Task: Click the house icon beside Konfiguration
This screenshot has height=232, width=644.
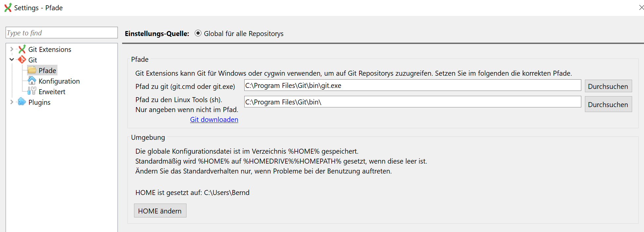Action: point(31,81)
